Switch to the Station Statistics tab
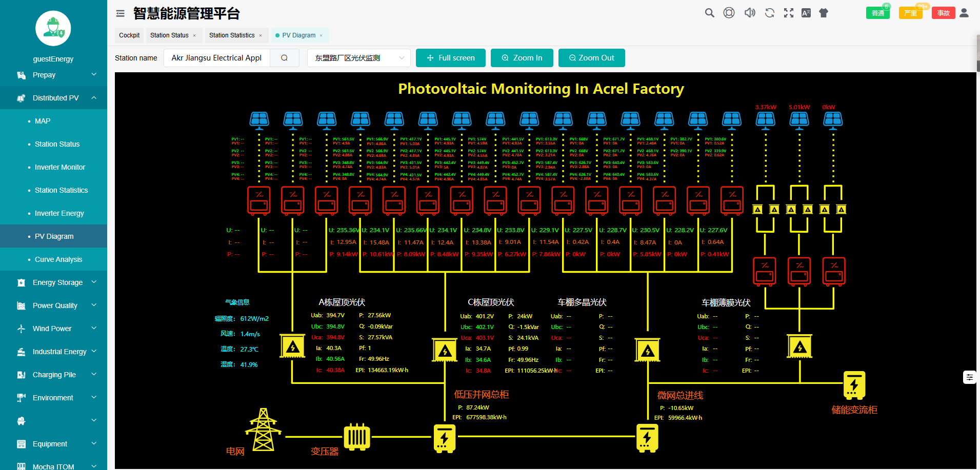 click(x=232, y=35)
